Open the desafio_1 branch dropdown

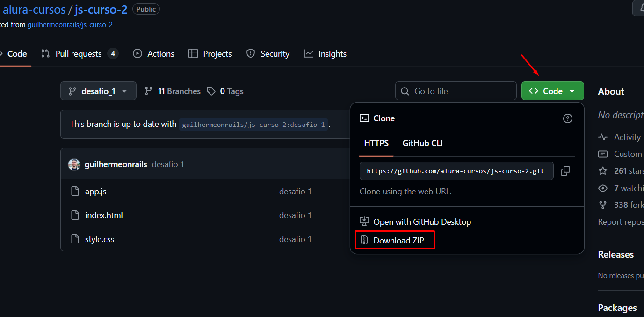coord(98,91)
